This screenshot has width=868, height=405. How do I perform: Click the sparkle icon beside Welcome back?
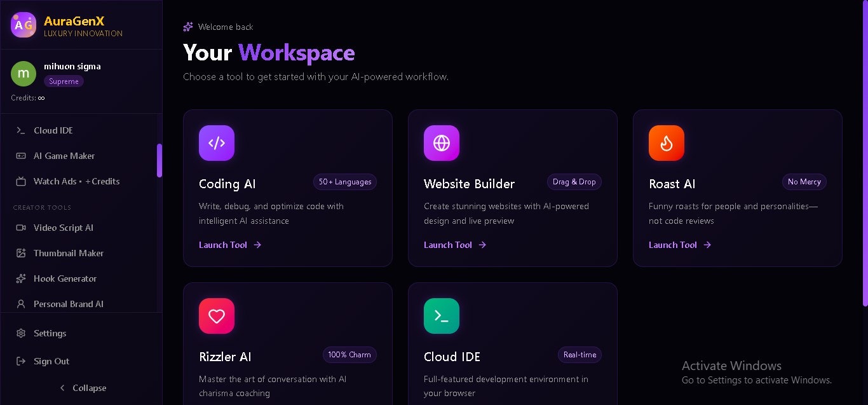pos(188,27)
